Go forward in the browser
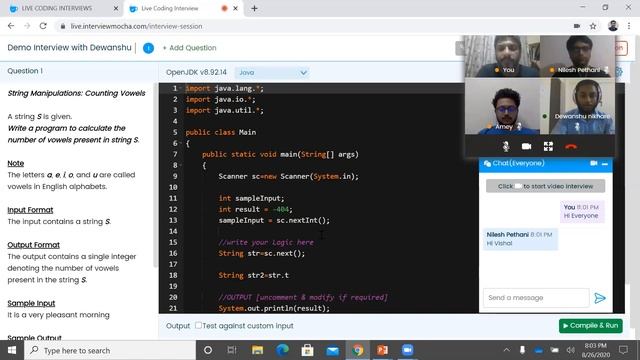 [27, 26]
